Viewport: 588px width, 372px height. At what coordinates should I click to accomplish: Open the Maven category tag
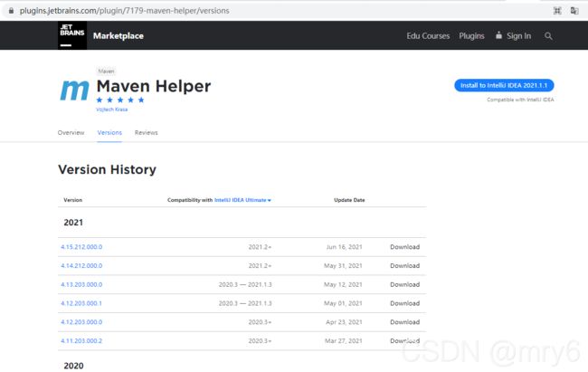(x=106, y=71)
